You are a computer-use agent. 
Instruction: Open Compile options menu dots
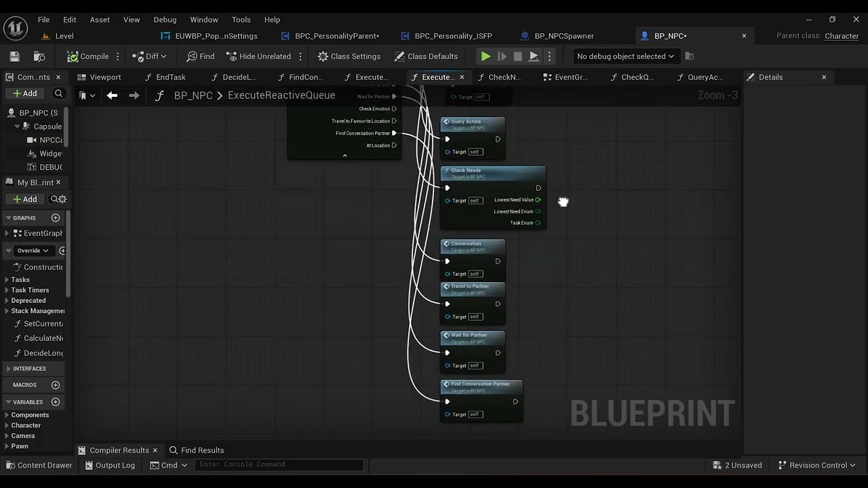tap(118, 56)
